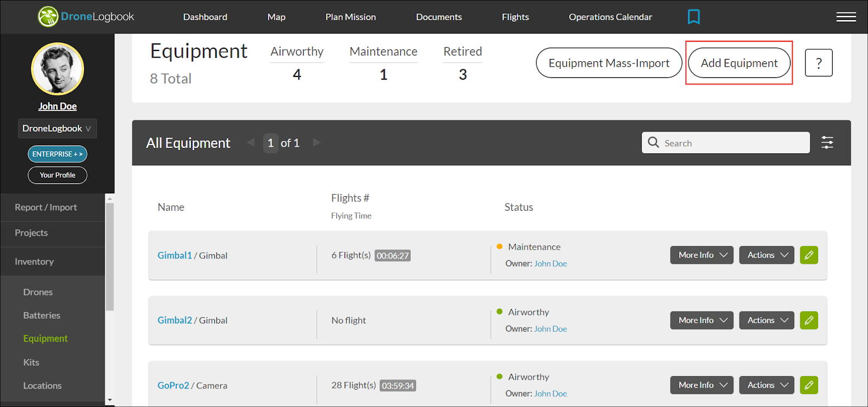Open the GoPro2 equipment link

click(173, 385)
